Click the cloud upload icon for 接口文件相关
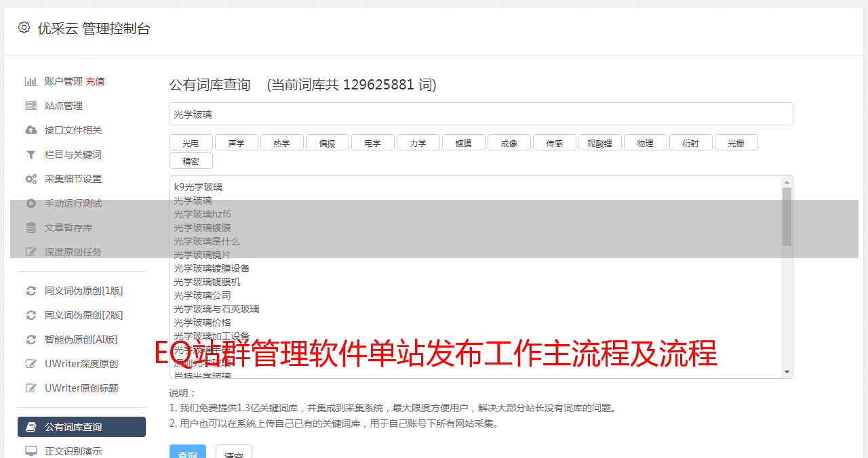The height and width of the screenshot is (458, 868). (31, 130)
